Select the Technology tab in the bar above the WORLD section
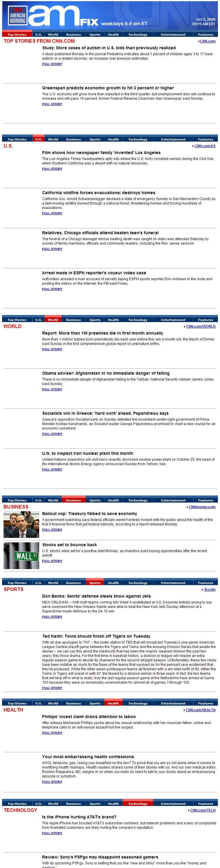This screenshot has width=220, height=868. (138, 320)
